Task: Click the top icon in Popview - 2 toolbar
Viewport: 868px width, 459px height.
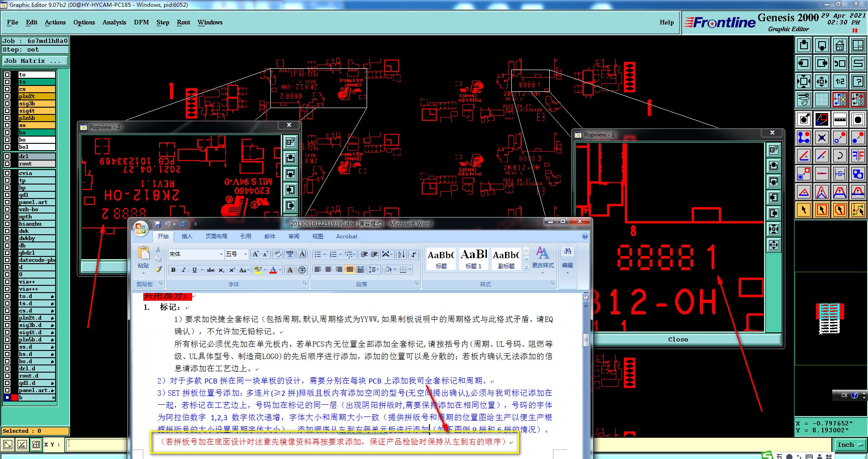Action: point(290,142)
